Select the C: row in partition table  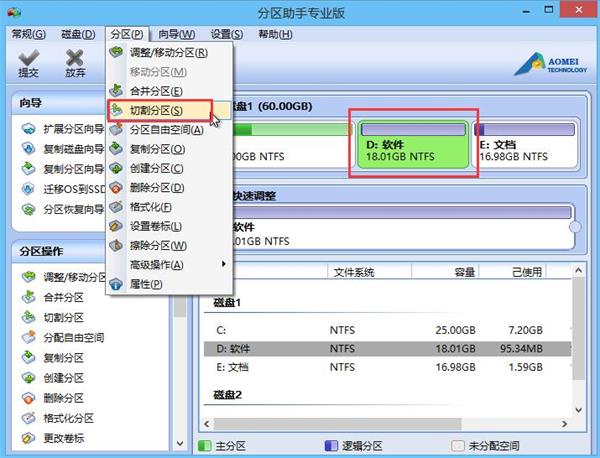[x=387, y=330]
